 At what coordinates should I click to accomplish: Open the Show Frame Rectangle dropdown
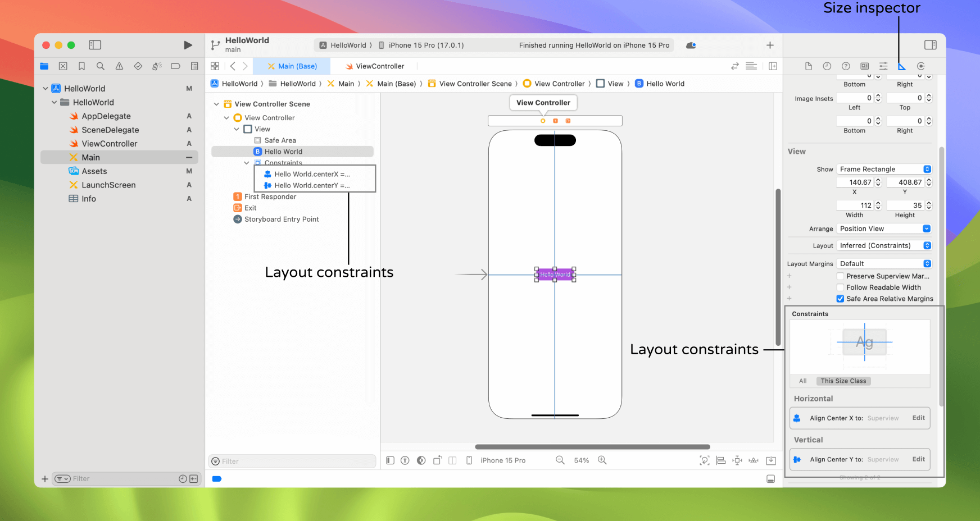884,169
